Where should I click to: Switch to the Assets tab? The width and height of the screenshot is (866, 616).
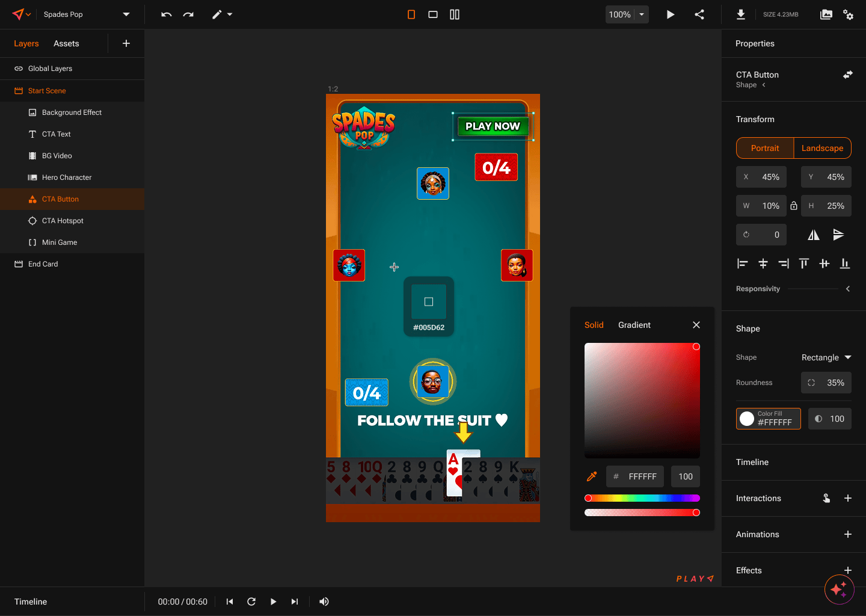coord(66,43)
